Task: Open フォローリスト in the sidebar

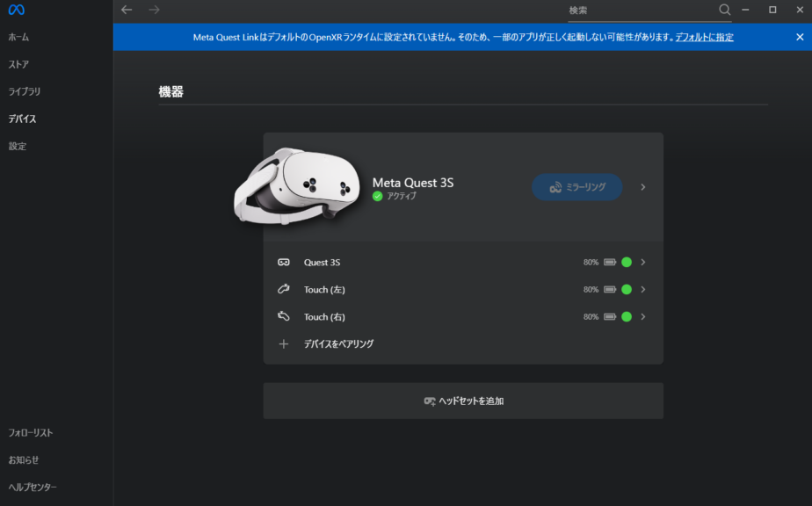Action: pos(31,432)
